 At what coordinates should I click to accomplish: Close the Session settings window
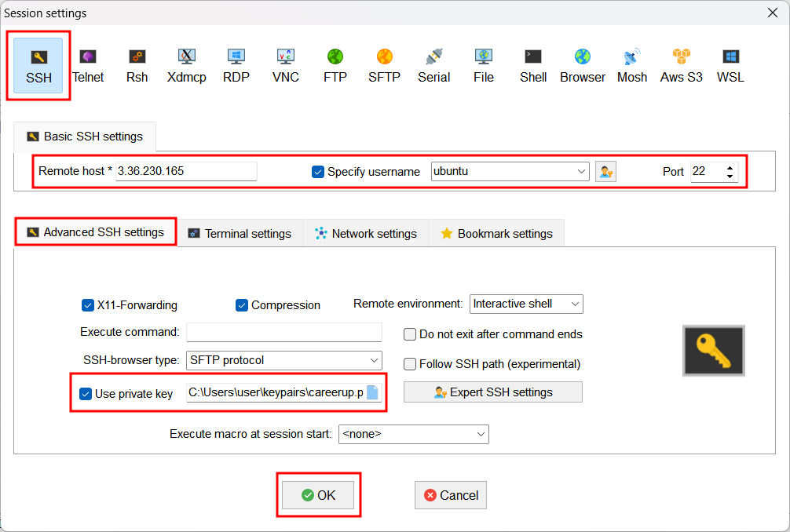click(773, 13)
